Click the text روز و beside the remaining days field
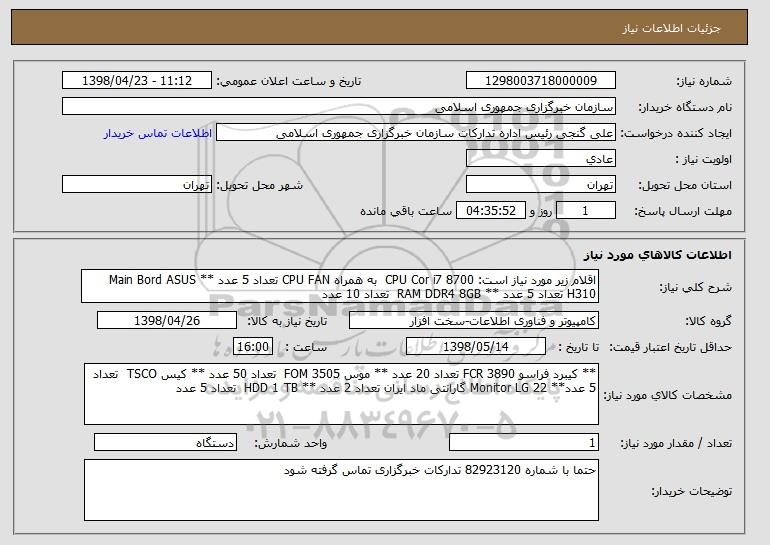Image resolution: width=770 pixels, height=545 pixels. pyautogui.click(x=541, y=212)
